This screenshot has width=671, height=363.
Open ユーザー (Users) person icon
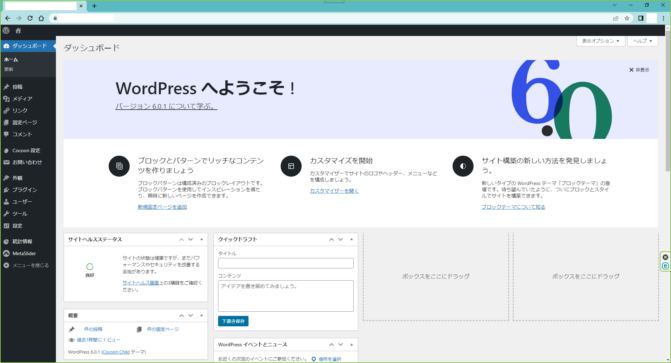click(6, 202)
